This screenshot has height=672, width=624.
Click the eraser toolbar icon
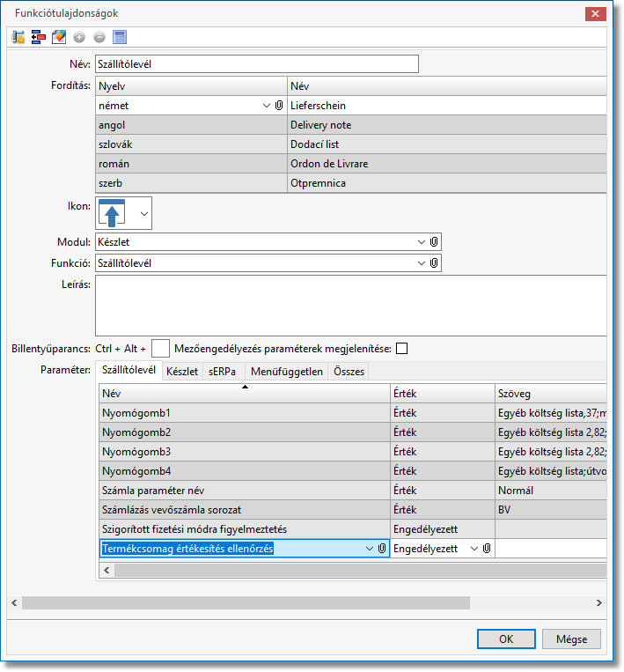click(x=59, y=37)
